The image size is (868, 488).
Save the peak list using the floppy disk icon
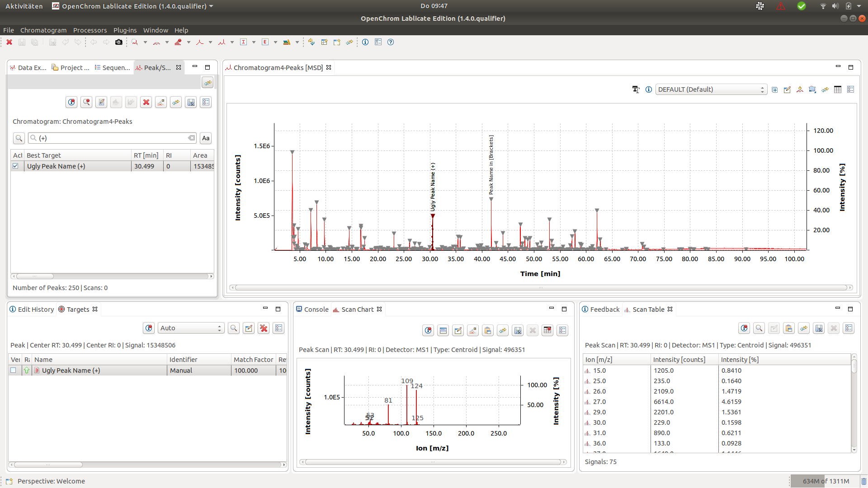tap(190, 102)
